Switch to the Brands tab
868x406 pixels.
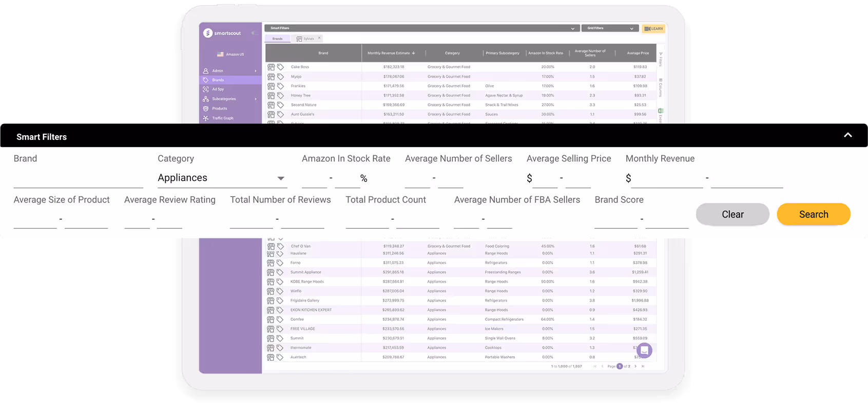click(277, 39)
